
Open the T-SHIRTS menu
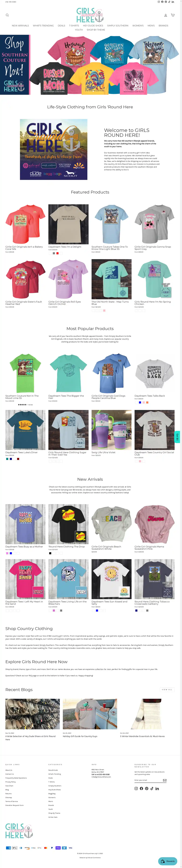[74, 26]
